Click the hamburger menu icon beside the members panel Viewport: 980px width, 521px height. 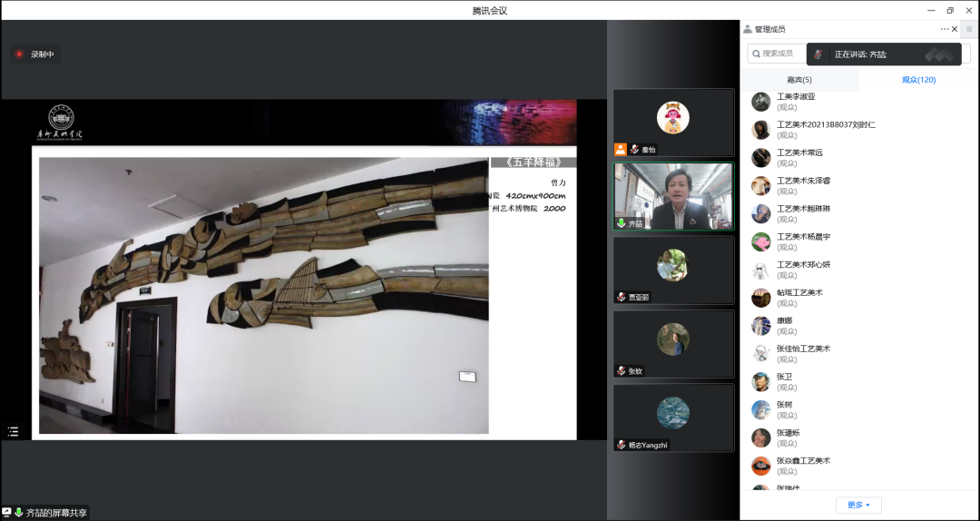coord(968,29)
